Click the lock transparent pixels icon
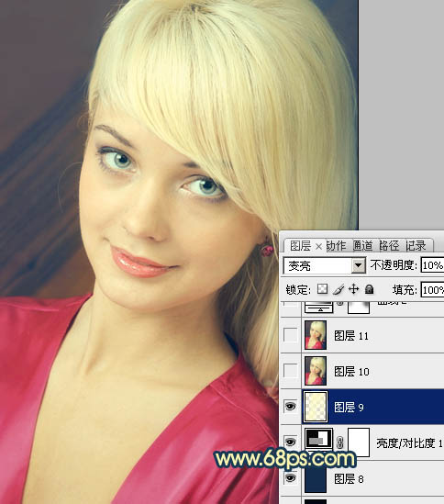 pyautogui.click(x=322, y=289)
